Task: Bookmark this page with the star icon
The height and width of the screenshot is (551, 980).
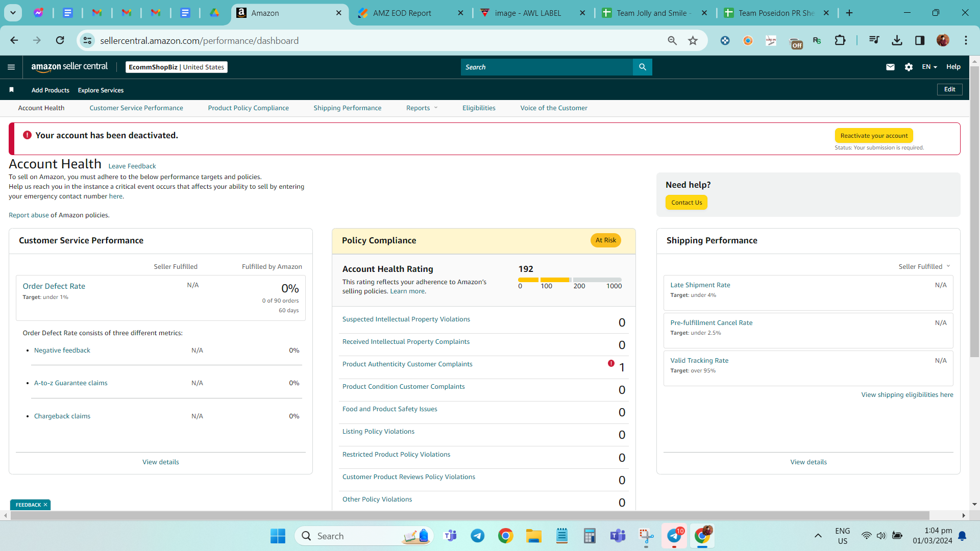Action: click(693, 40)
